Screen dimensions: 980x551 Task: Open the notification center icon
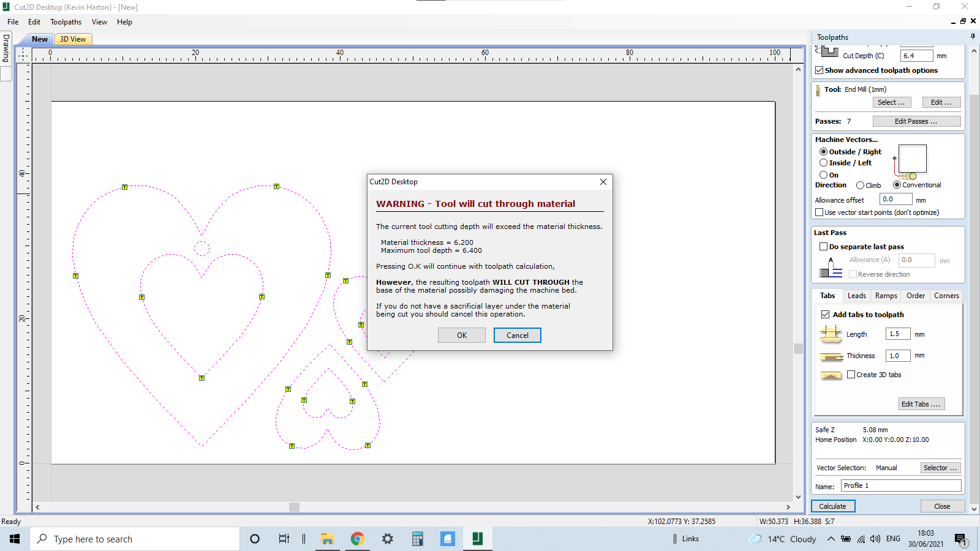[x=960, y=539]
